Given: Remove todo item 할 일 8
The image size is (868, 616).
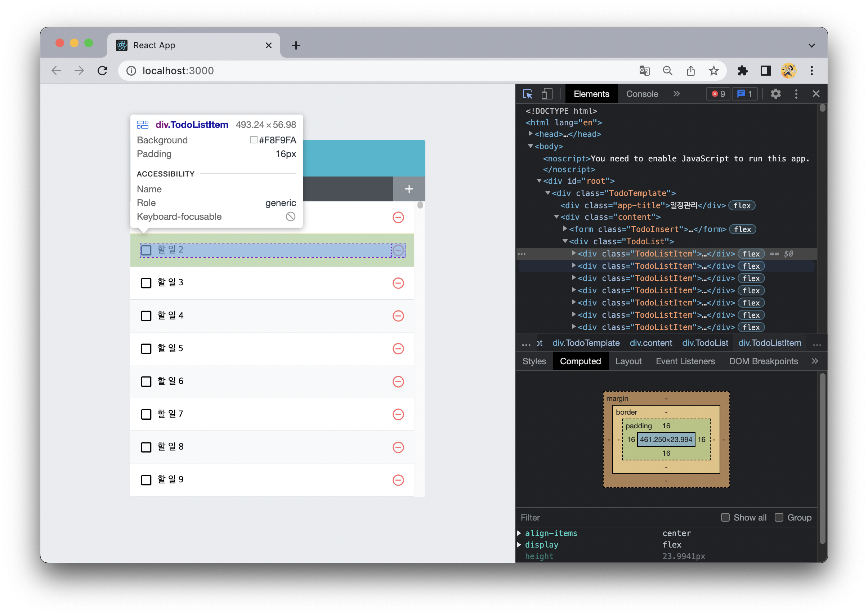Looking at the screenshot, I should click(398, 447).
